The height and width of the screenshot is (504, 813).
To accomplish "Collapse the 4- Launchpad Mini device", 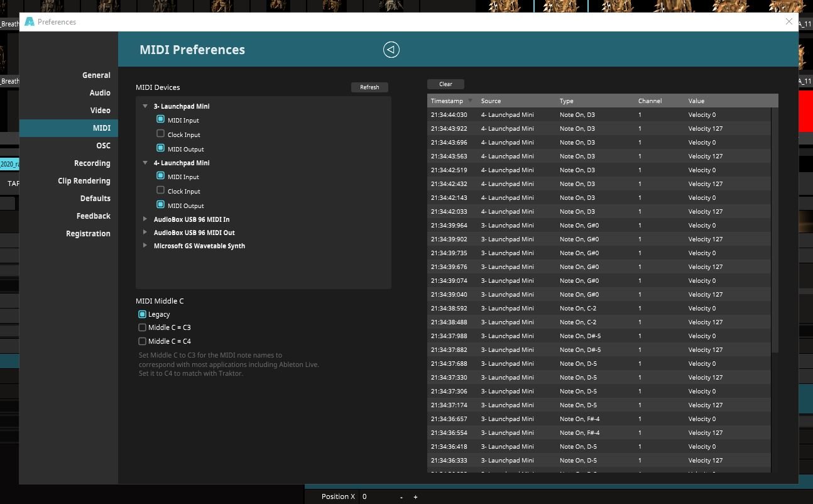I will 145,163.
